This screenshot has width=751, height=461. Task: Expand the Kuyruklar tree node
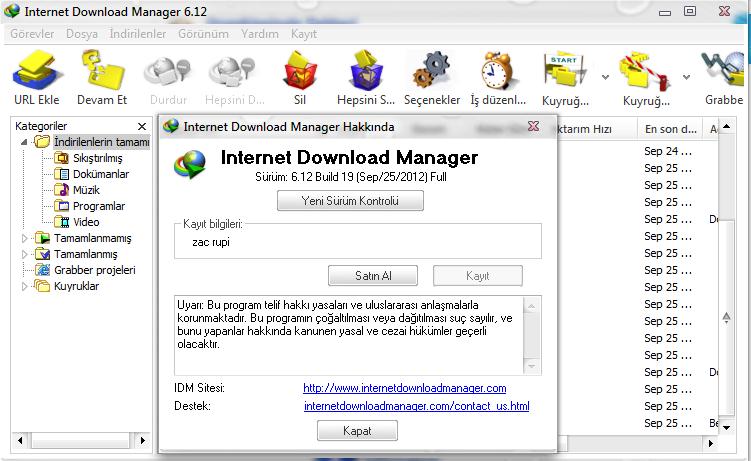[x=24, y=286]
